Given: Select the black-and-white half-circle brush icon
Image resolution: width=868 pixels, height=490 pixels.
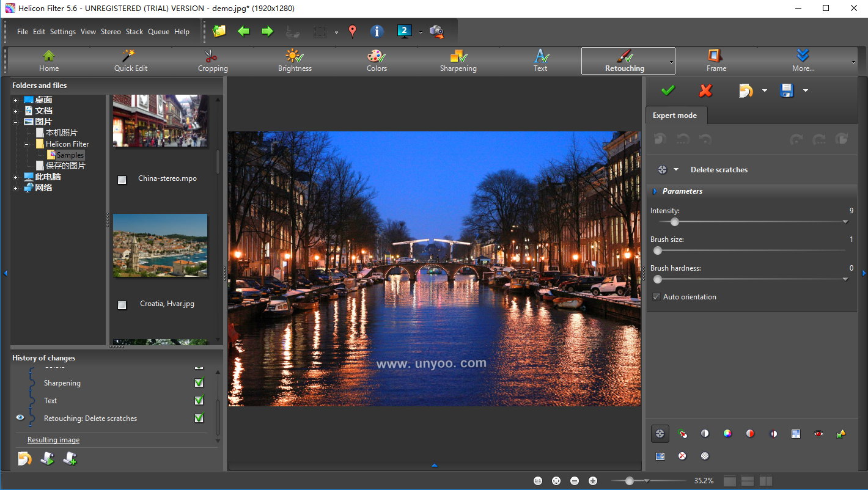Looking at the screenshot, I should [705, 434].
